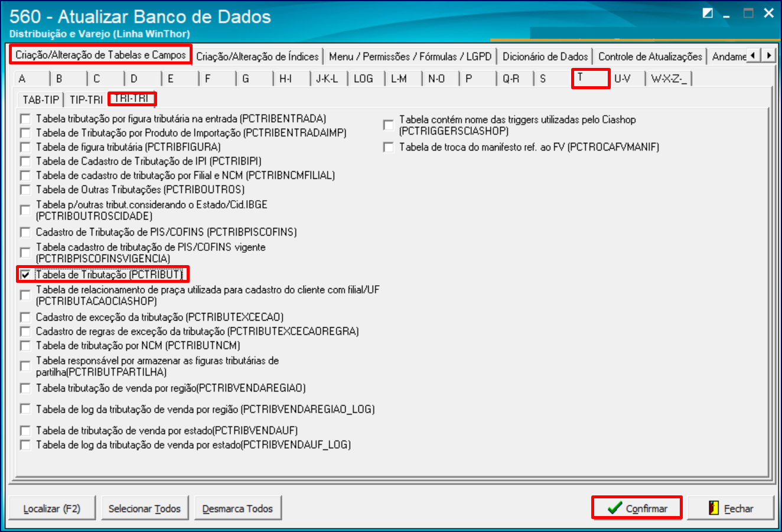Select letter tab S

click(x=553, y=79)
